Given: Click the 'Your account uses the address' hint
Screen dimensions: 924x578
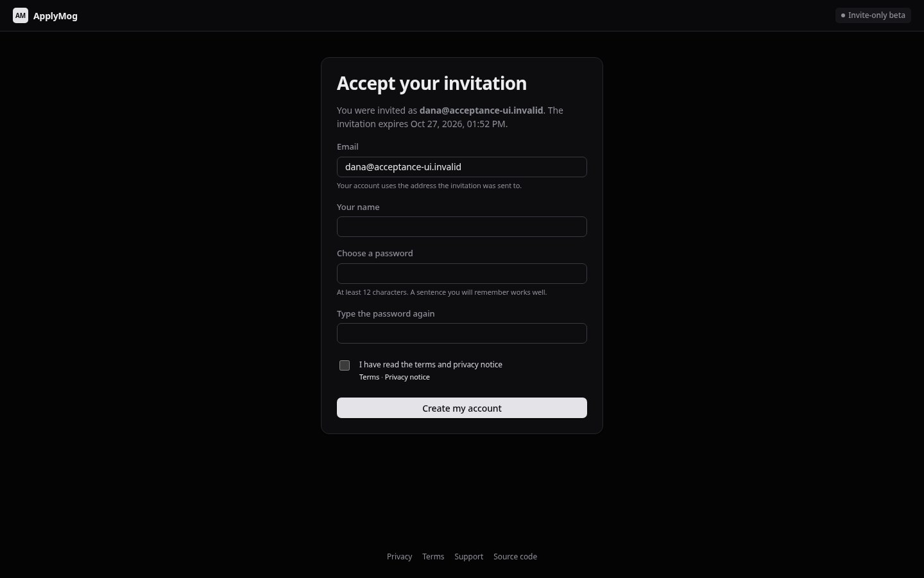Looking at the screenshot, I should tap(429, 186).
